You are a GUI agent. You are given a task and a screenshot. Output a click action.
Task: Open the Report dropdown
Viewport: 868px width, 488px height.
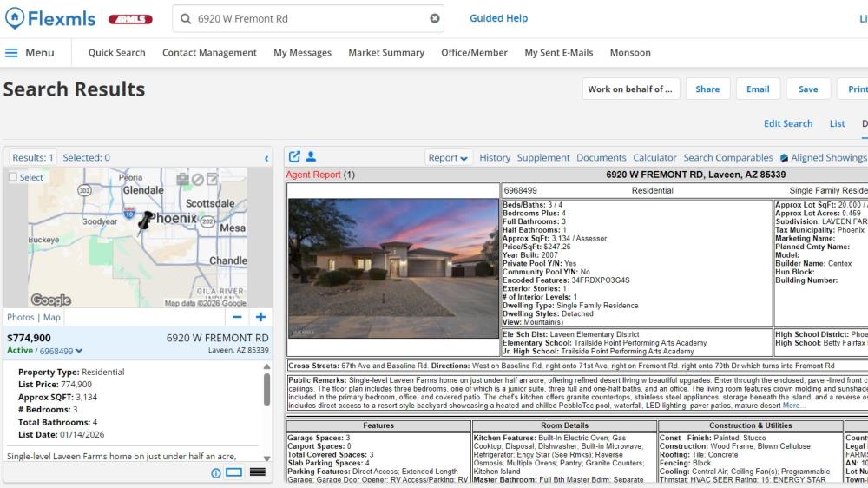click(448, 158)
